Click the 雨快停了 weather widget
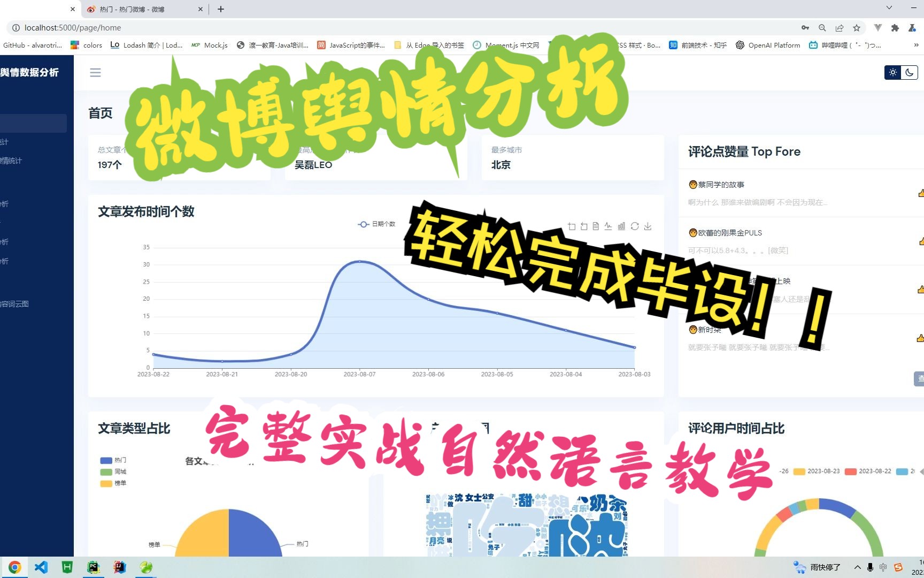Screen dimensions: 924x578 tap(817, 567)
